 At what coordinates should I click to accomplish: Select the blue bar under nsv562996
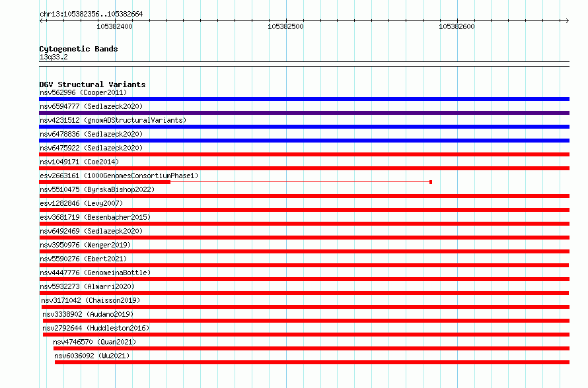pos(304,99)
